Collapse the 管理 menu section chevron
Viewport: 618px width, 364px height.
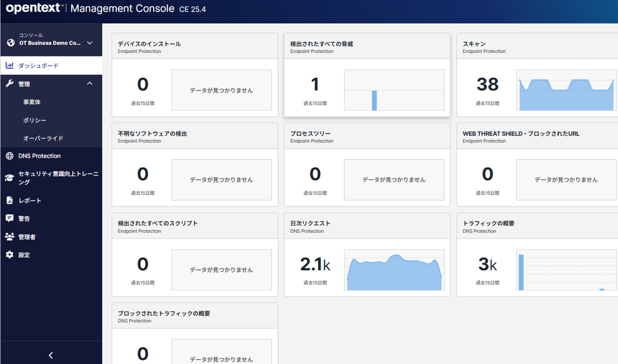[x=90, y=84]
